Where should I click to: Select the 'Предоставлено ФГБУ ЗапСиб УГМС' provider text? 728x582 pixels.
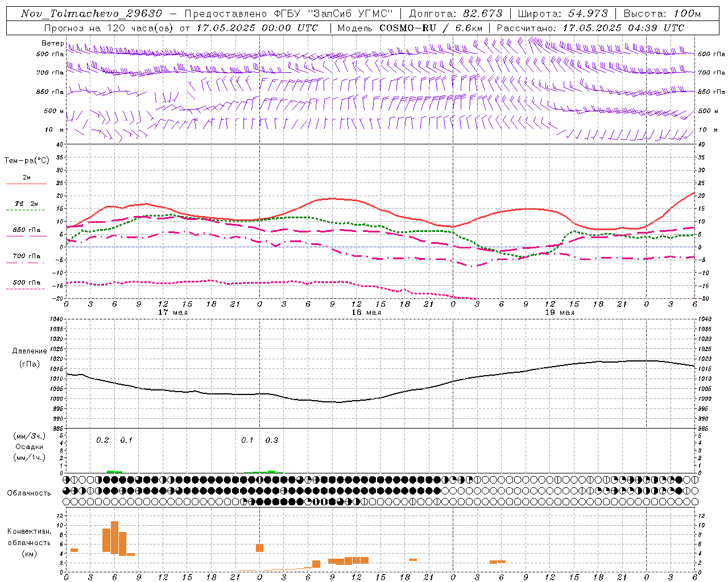pos(289,14)
